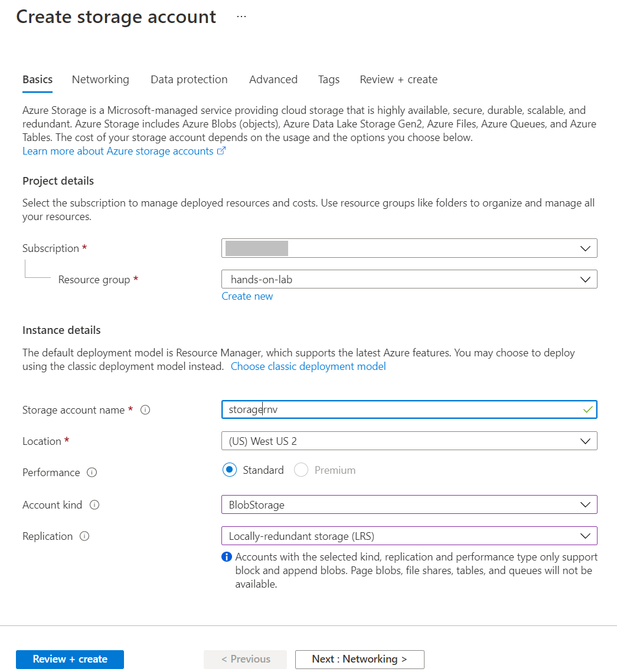Image resolution: width=617 pixels, height=672 pixels.
Task: Click the Account kind info icon
Action: [94, 505]
